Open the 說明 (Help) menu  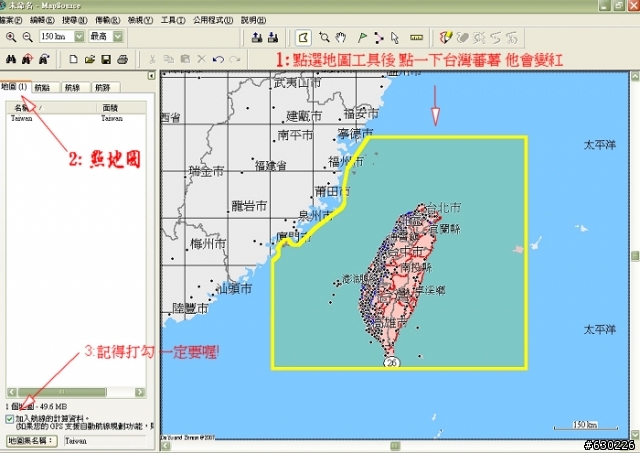pos(253,20)
